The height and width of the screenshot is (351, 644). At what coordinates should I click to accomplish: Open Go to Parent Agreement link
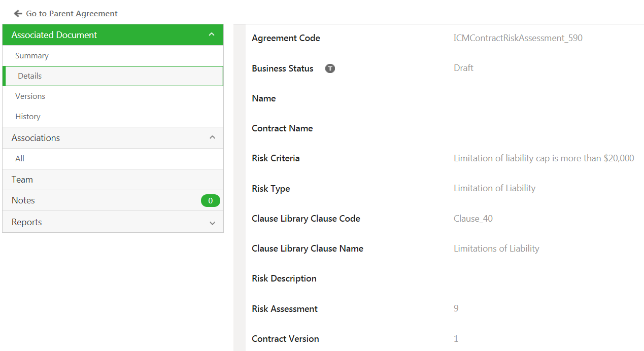click(x=72, y=14)
